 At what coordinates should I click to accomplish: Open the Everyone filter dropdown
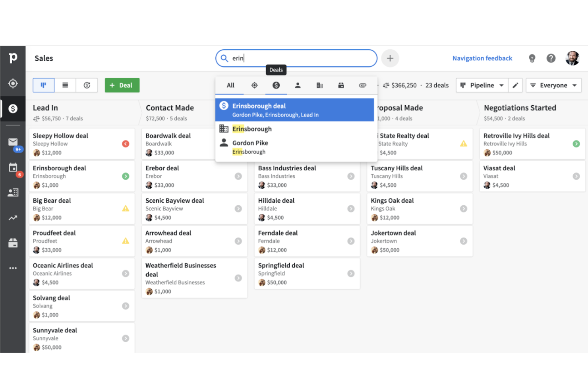[553, 85]
